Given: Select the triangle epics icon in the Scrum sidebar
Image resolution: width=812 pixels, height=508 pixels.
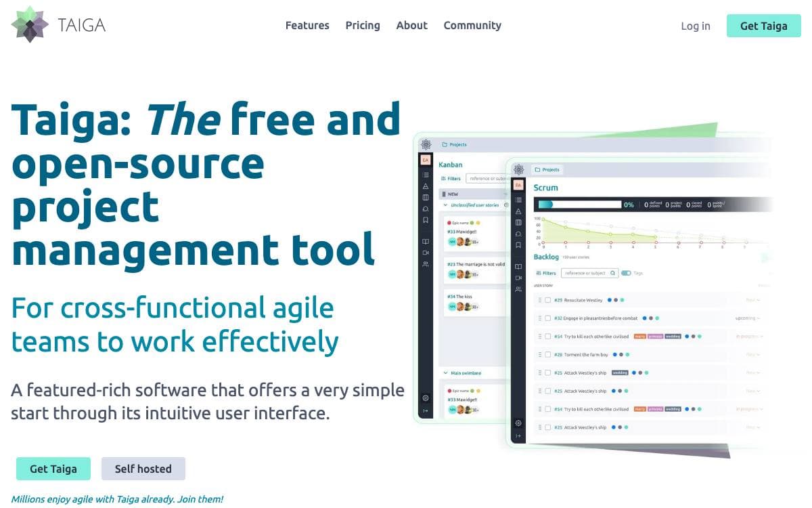Looking at the screenshot, I should pos(518,211).
